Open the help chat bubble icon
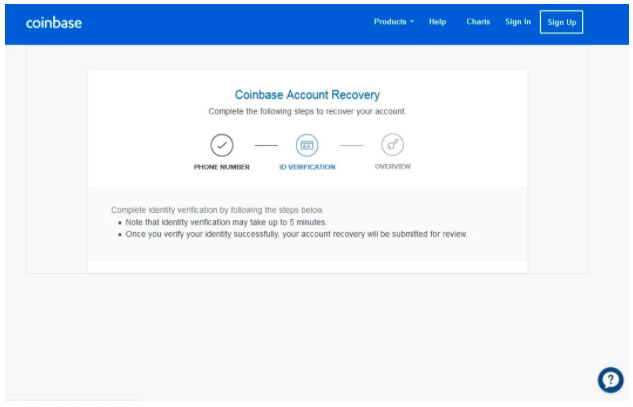Viewport: 633px width, 407px height. point(610,380)
